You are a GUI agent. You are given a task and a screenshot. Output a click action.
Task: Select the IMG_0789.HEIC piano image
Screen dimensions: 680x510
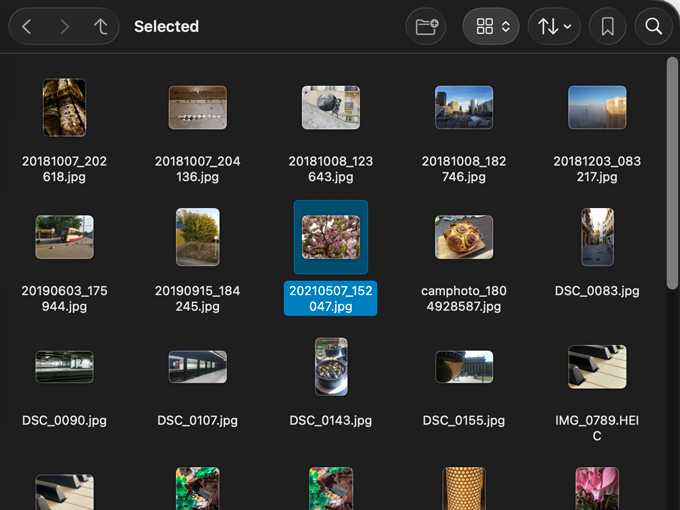click(x=597, y=367)
